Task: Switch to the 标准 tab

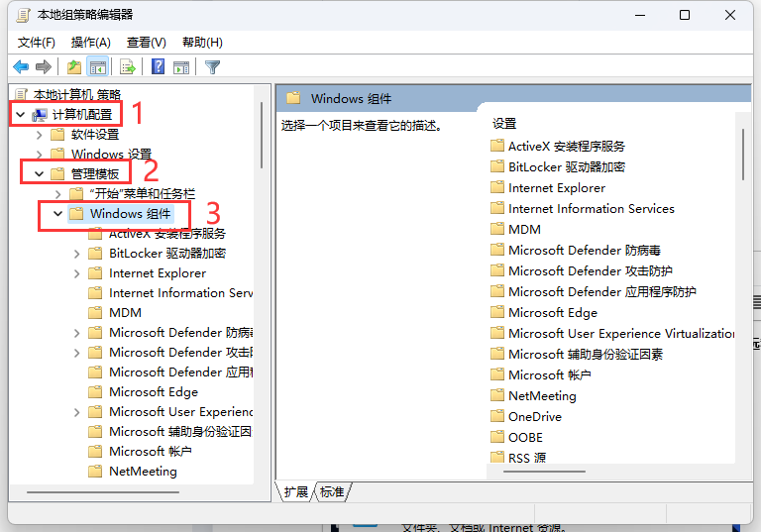Action: pos(332,492)
